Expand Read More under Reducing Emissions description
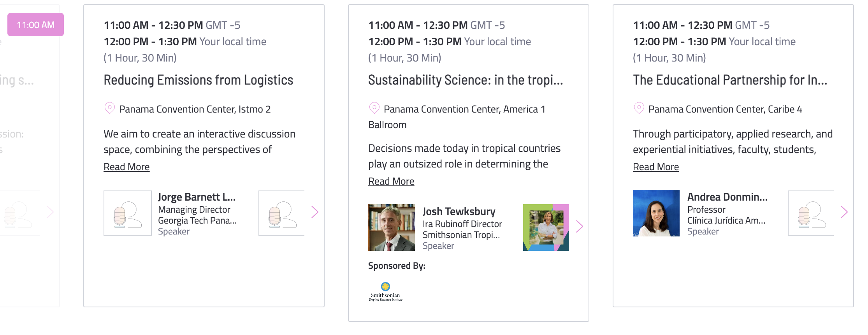Viewport: 868px width, 335px height. pyautogui.click(x=127, y=167)
